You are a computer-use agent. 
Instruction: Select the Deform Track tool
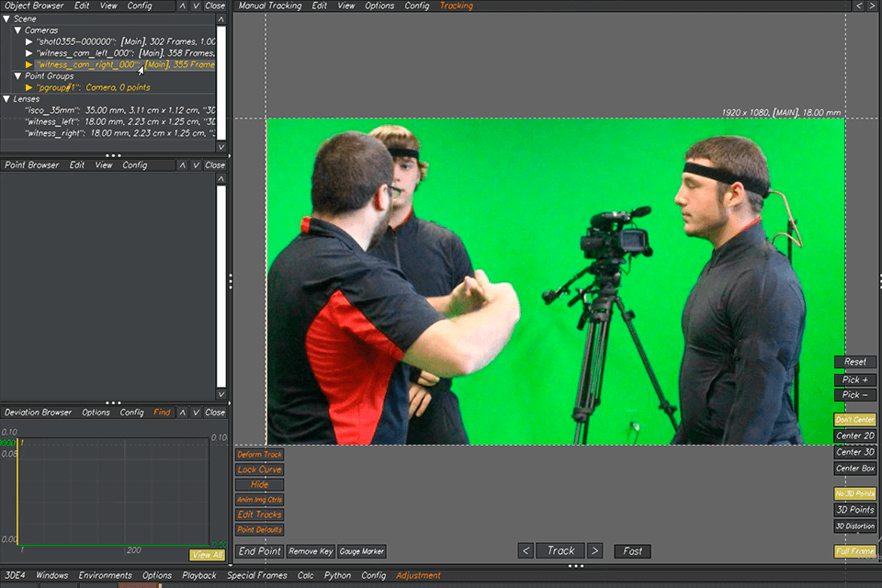[x=259, y=454]
